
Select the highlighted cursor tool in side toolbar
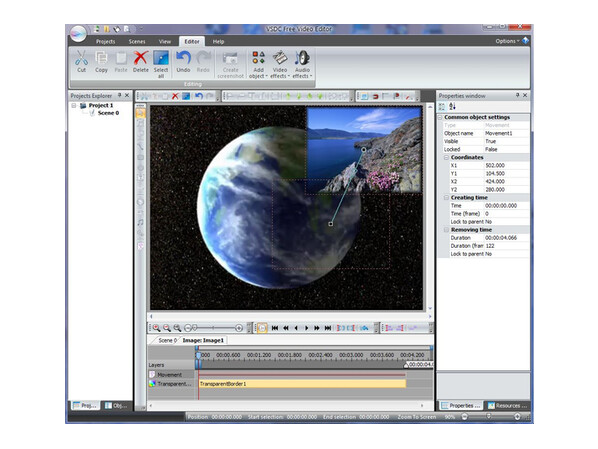click(140, 113)
